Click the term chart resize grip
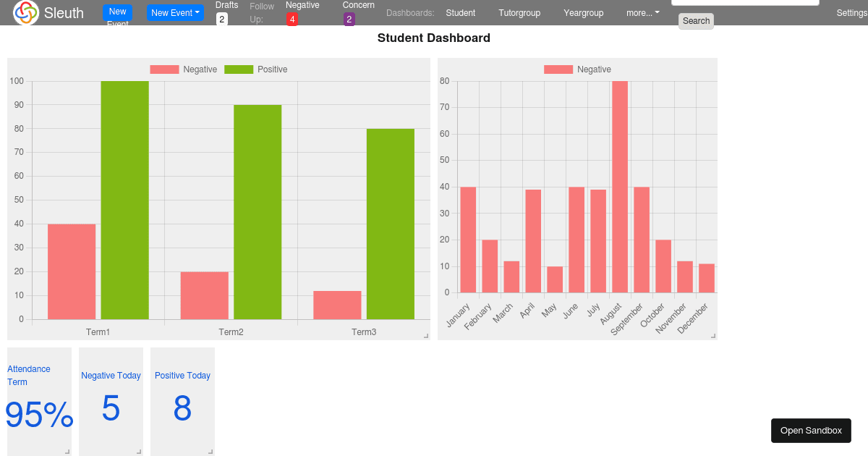Image resolution: width=868 pixels, height=456 pixels. coord(425,335)
